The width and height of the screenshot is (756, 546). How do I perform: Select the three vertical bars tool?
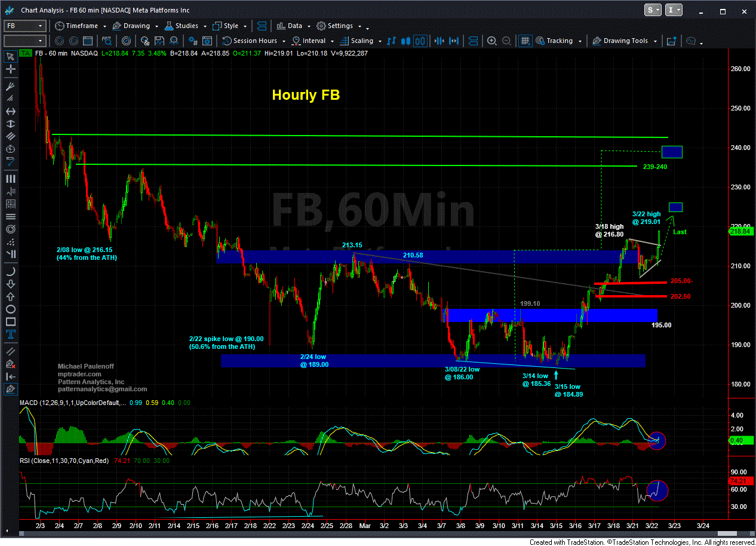coord(10,179)
